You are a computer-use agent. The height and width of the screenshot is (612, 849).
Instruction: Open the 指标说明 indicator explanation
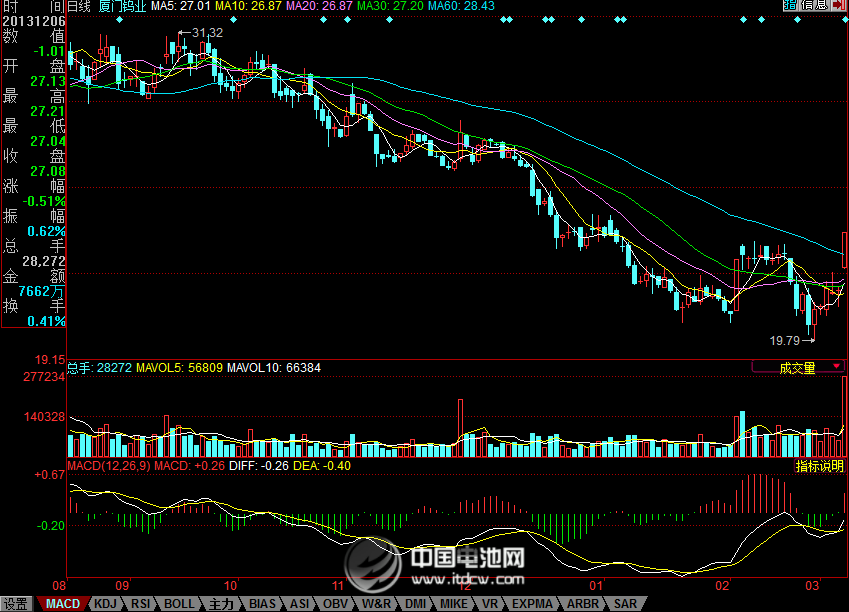pyautogui.click(x=819, y=466)
